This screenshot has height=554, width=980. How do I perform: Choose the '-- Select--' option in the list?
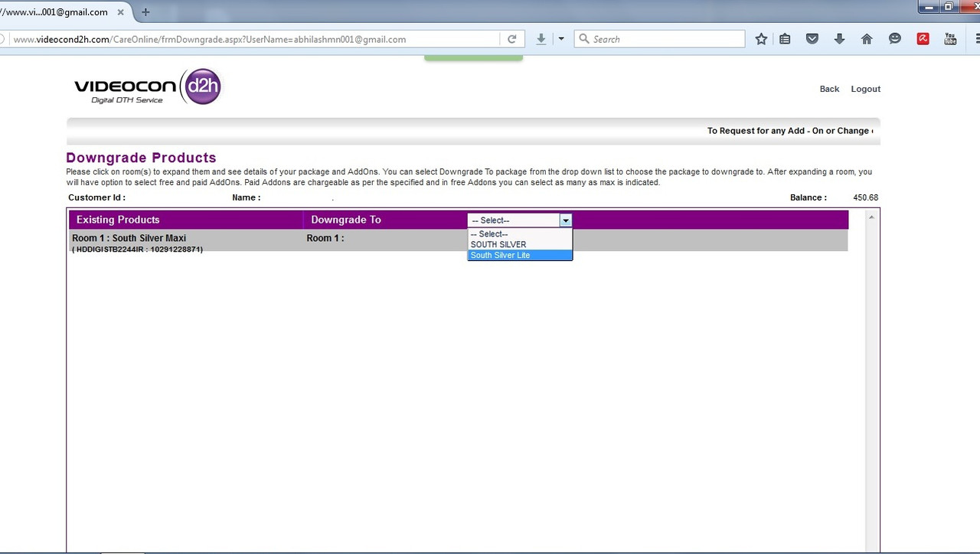click(520, 234)
